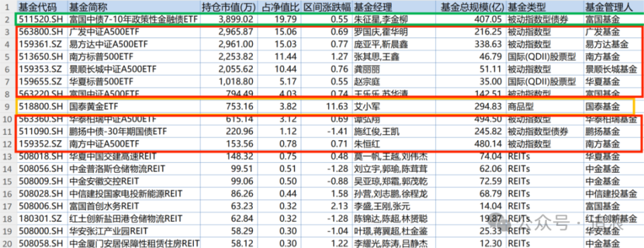
Task: Select holding value cell 3,899.02
Action: [x=228, y=19]
